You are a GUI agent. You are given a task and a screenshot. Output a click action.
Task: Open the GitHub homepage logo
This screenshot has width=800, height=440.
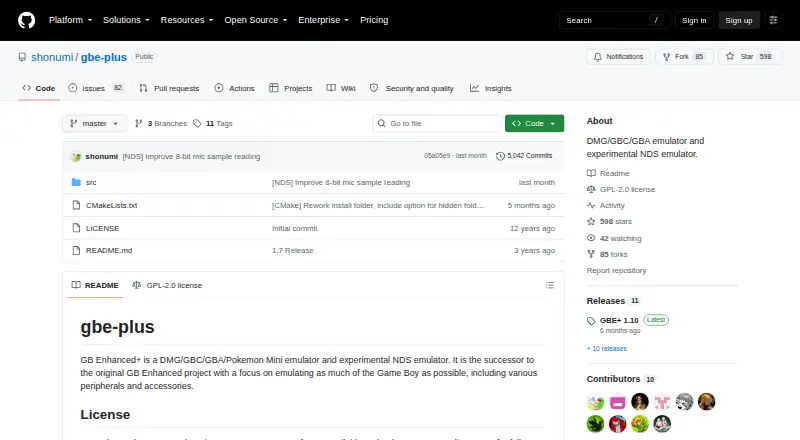pos(27,20)
